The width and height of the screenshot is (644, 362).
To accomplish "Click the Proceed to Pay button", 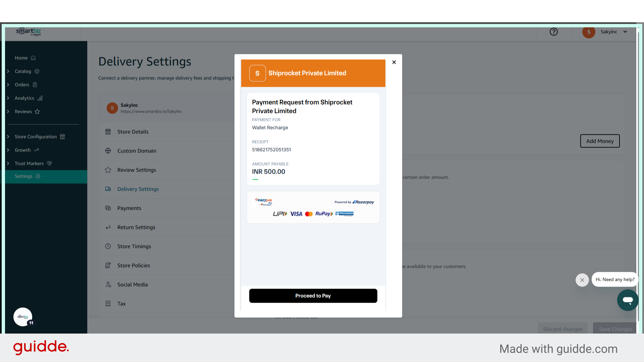I will [x=313, y=296].
